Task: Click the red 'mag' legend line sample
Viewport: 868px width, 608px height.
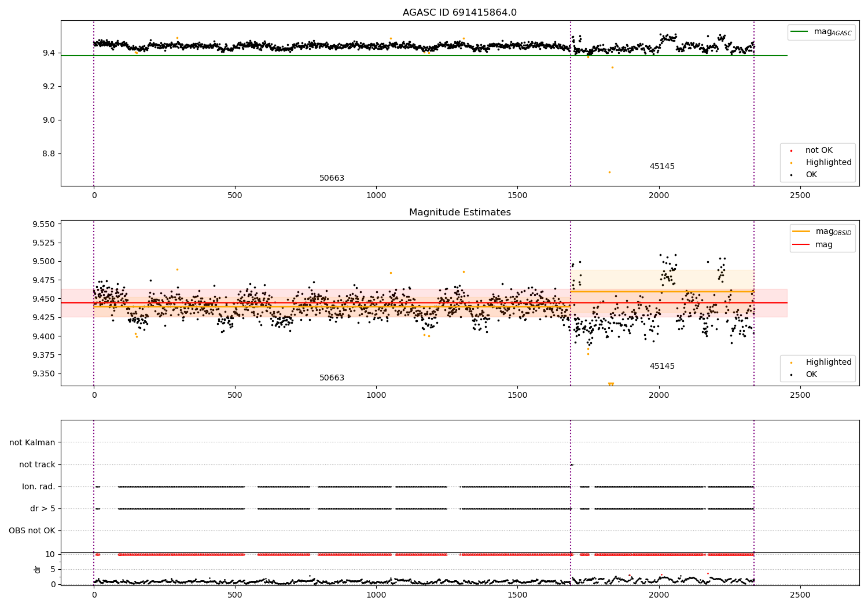Action: tap(801, 245)
